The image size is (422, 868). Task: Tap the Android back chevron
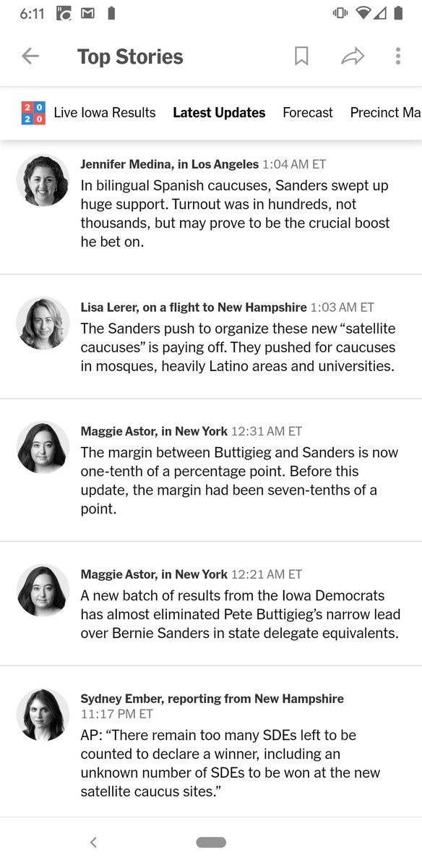click(x=93, y=842)
